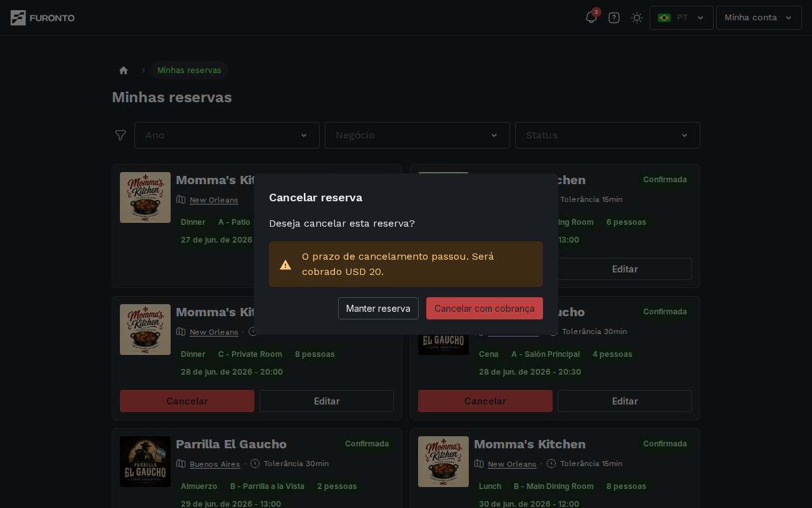Click the 'C - Private Room' tag
The height and width of the screenshot is (508, 812).
tap(250, 354)
